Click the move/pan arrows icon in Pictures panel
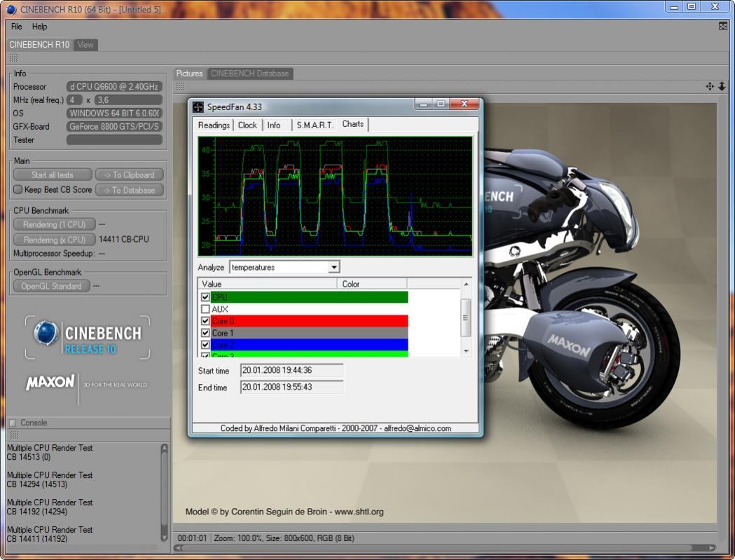 click(710, 86)
